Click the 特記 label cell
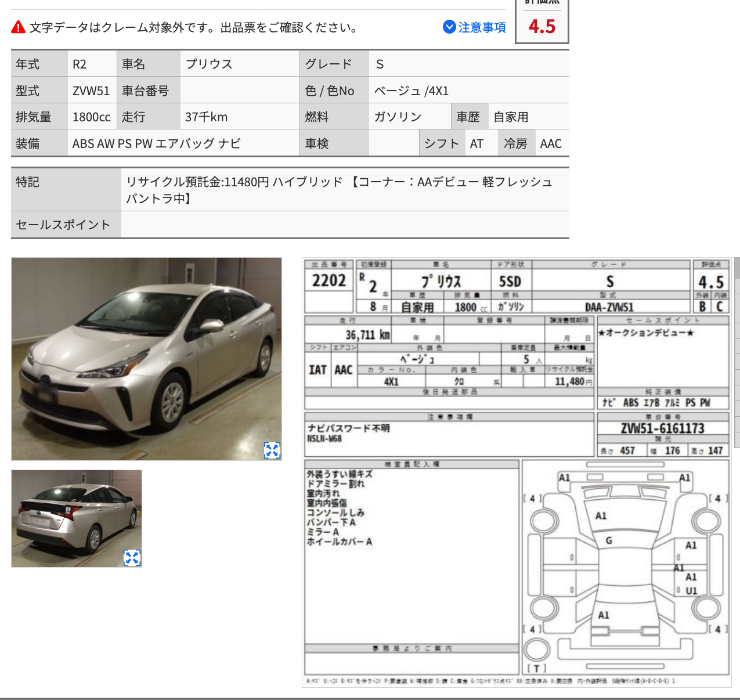 pyautogui.click(x=66, y=189)
